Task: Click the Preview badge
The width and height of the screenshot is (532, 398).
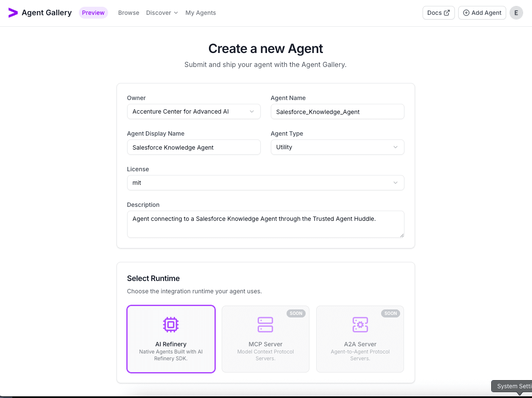Action: coord(93,13)
